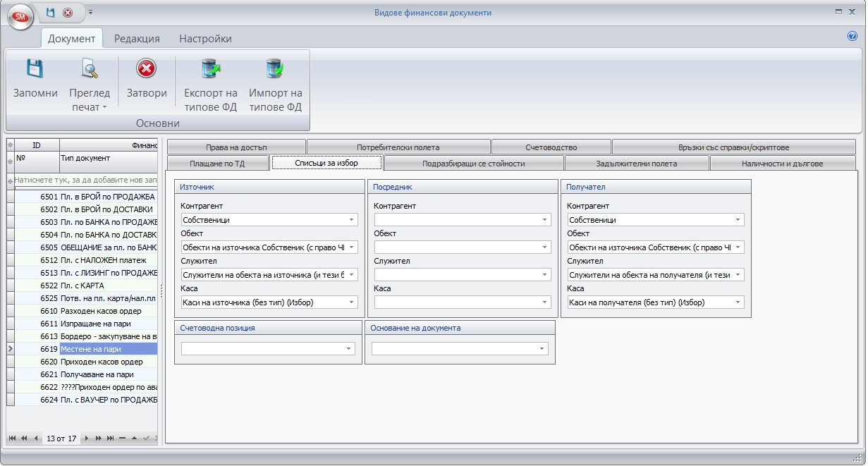Click the end edit checkmark icon
868x466 pixels.
click(x=146, y=439)
